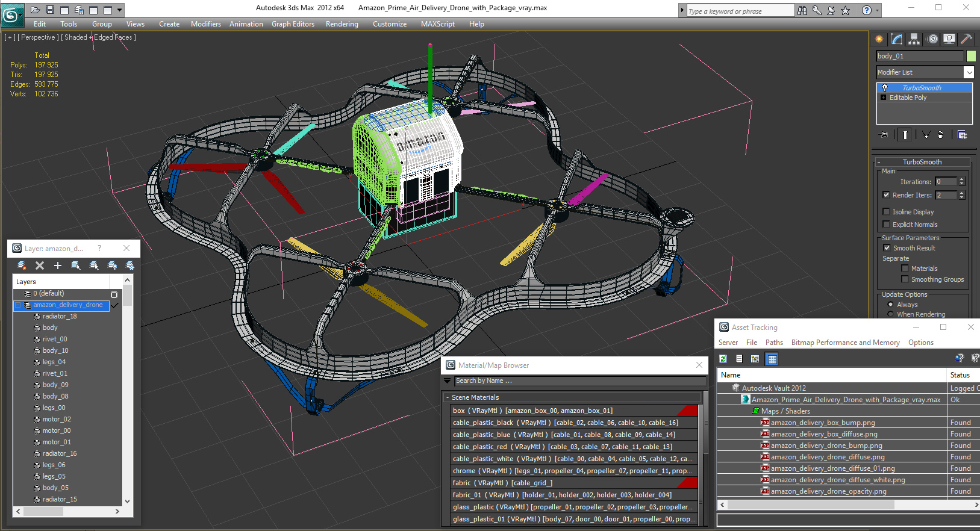Click Iterations spinner up arrow
Viewport: 980px width, 531px height.
961,179
